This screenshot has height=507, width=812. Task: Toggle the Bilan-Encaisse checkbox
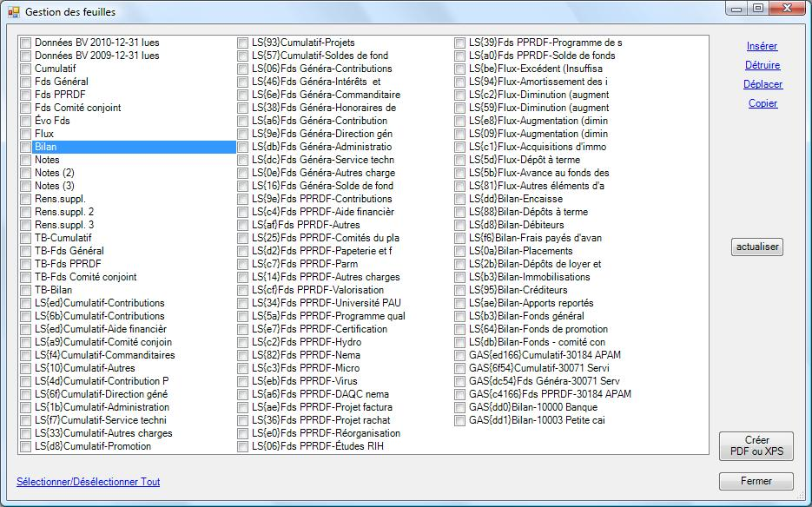(459, 199)
